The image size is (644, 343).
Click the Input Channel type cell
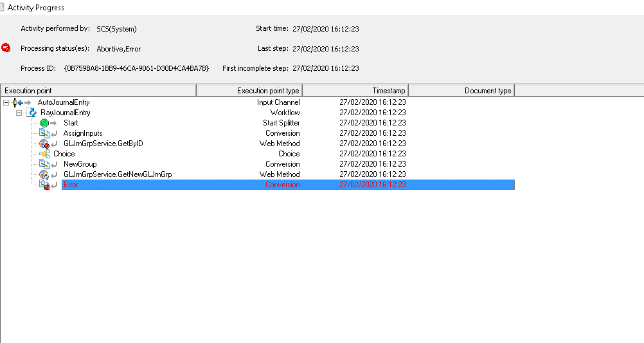coord(278,102)
